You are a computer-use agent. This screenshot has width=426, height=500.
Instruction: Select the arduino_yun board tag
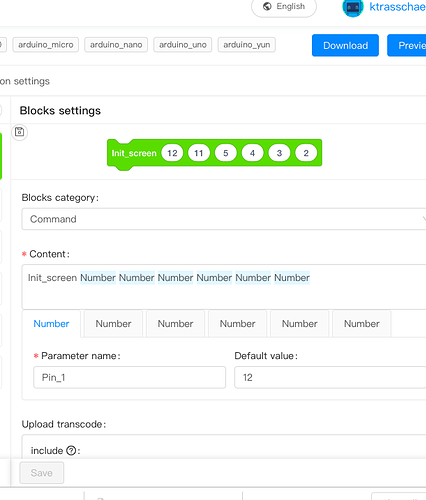(x=247, y=45)
